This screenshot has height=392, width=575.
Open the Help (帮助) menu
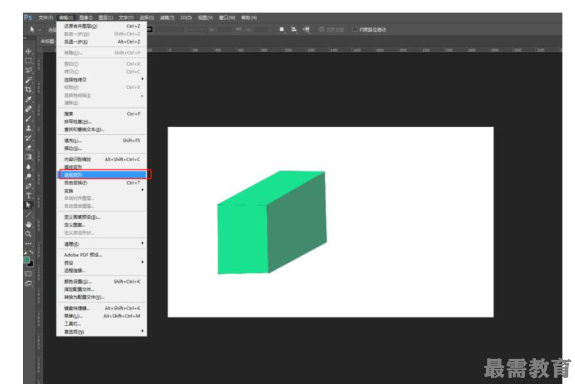coord(249,17)
